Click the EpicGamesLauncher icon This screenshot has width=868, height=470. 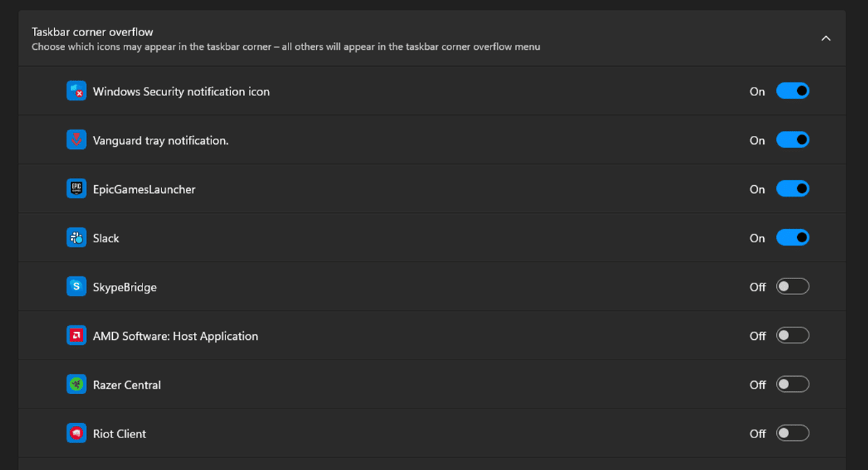(x=76, y=189)
